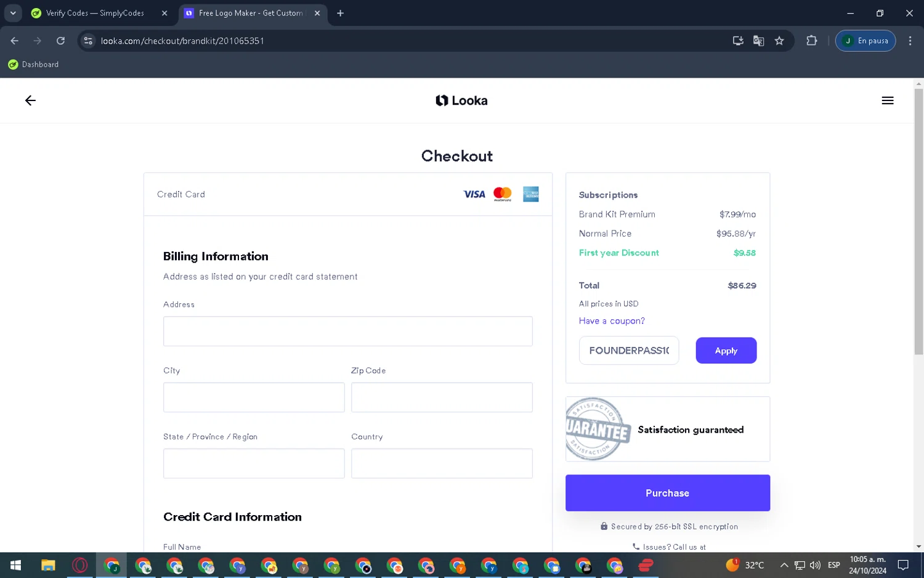Close the Verify Codes — SimplyCodes tab
The width and height of the screenshot is (924, 578).
point(164,13)
